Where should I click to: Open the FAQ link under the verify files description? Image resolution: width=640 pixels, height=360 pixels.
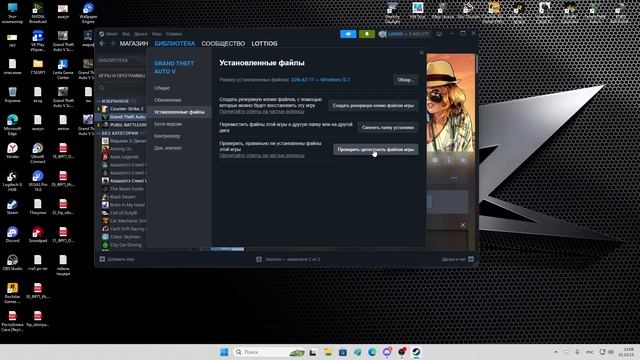[x=262, y=156]
